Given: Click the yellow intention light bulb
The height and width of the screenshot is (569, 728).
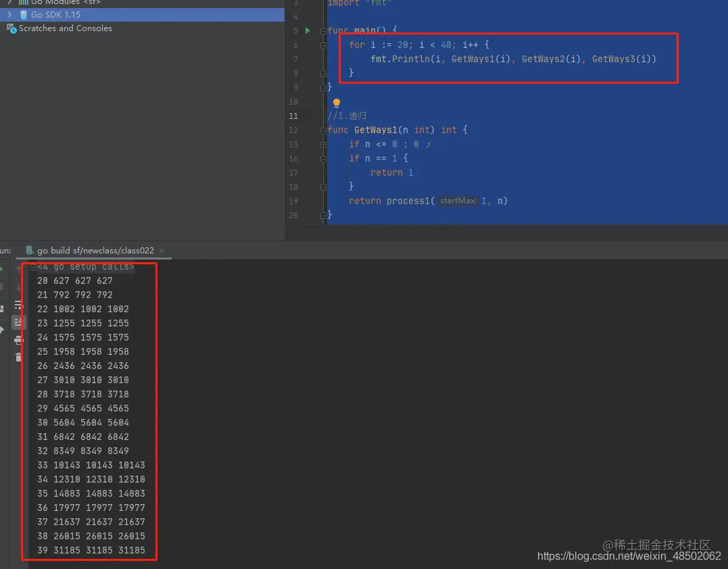Looking at the screenshot, I should tap(337, 103).
